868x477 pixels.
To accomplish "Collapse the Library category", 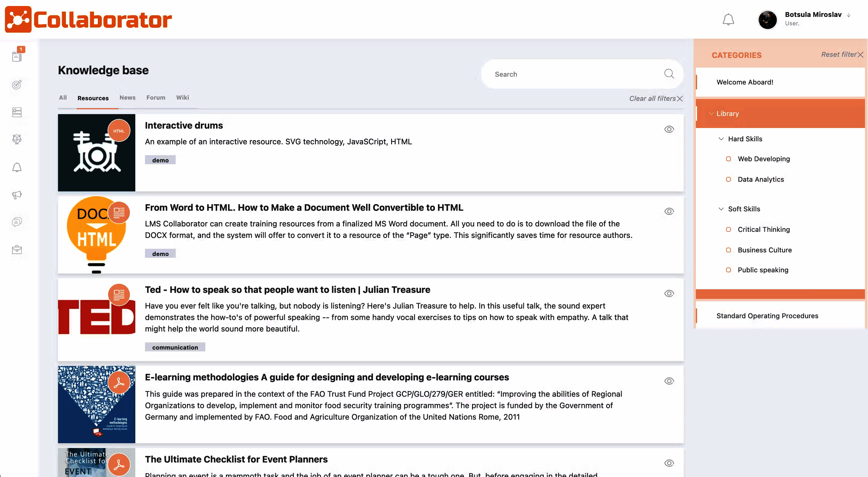I will 712,114.
